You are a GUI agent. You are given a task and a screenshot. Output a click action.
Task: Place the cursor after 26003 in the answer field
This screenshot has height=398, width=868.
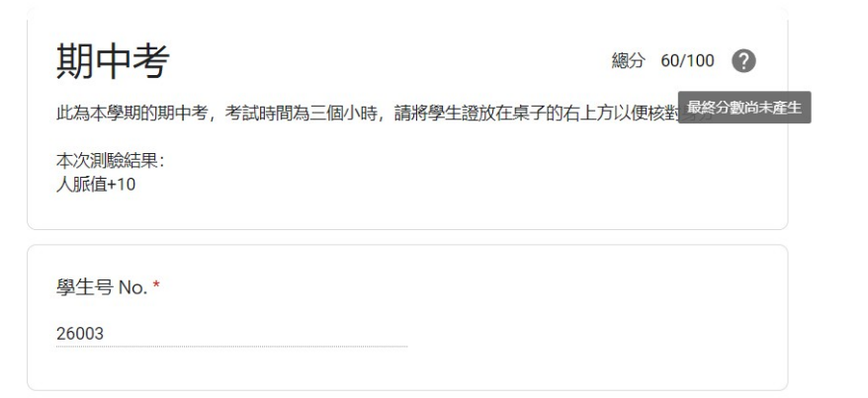coord(105,334)
